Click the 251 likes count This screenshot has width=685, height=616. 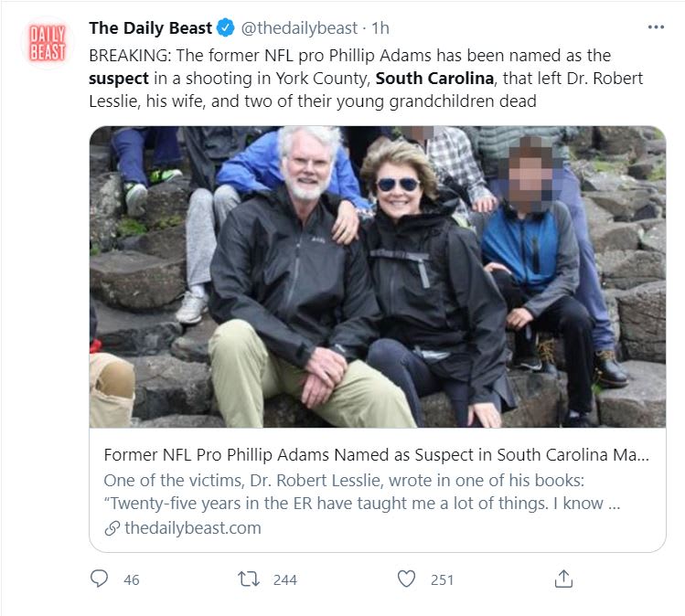(x=443, y=579)
